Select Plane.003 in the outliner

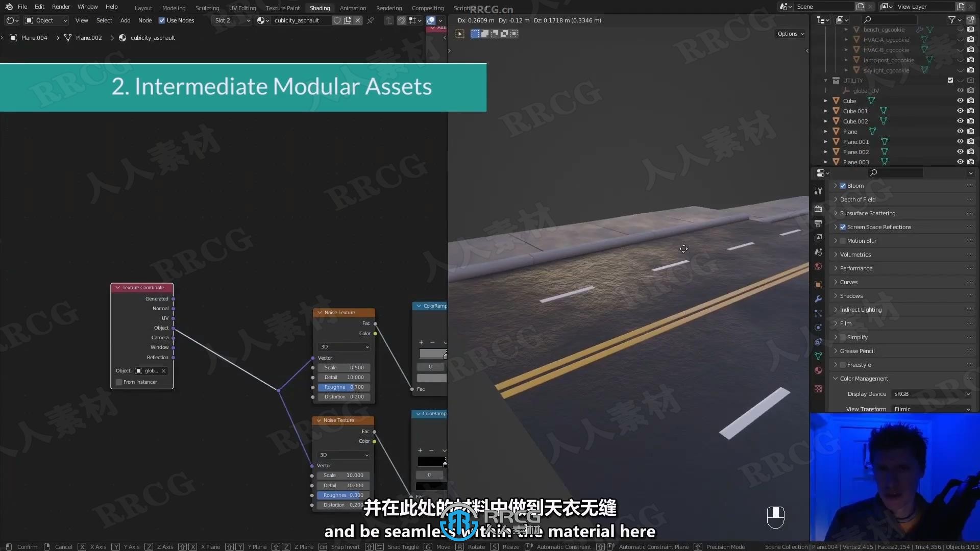pos(856,162)
